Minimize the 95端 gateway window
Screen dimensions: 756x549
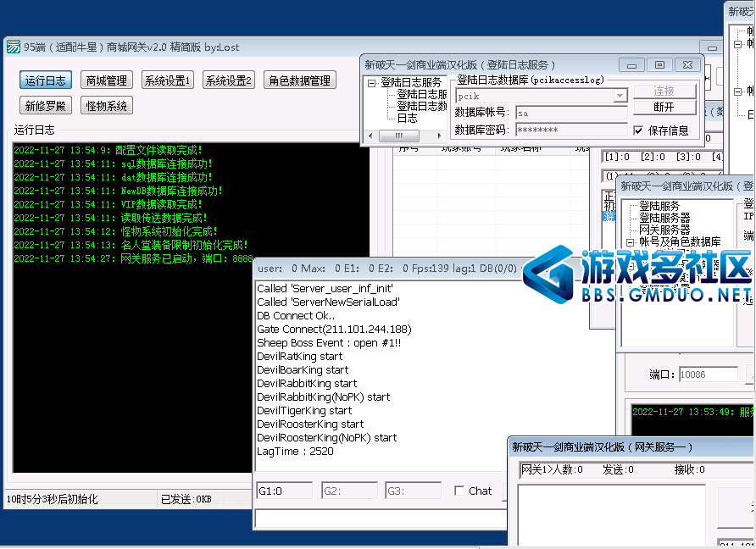[712, 47]
